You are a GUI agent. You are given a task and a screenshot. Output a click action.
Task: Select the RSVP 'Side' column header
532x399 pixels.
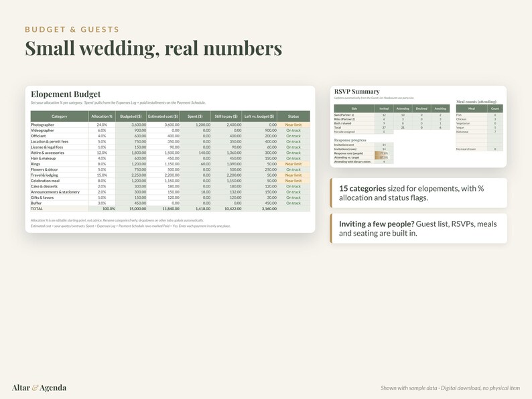pos(354,108)
